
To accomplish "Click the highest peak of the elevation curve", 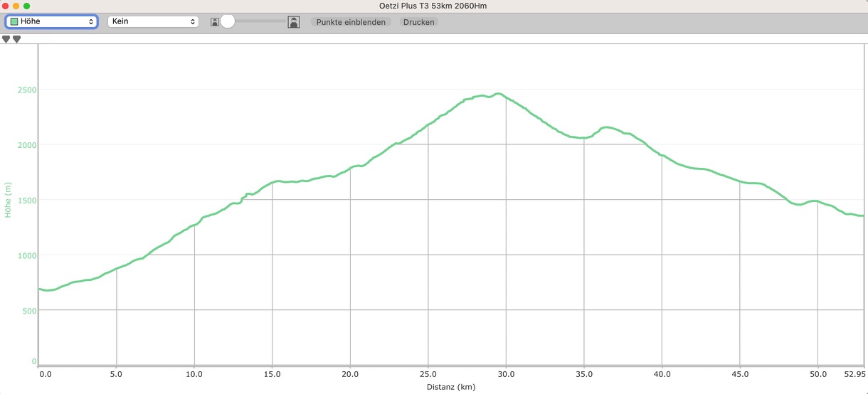I will pos(497,94).
